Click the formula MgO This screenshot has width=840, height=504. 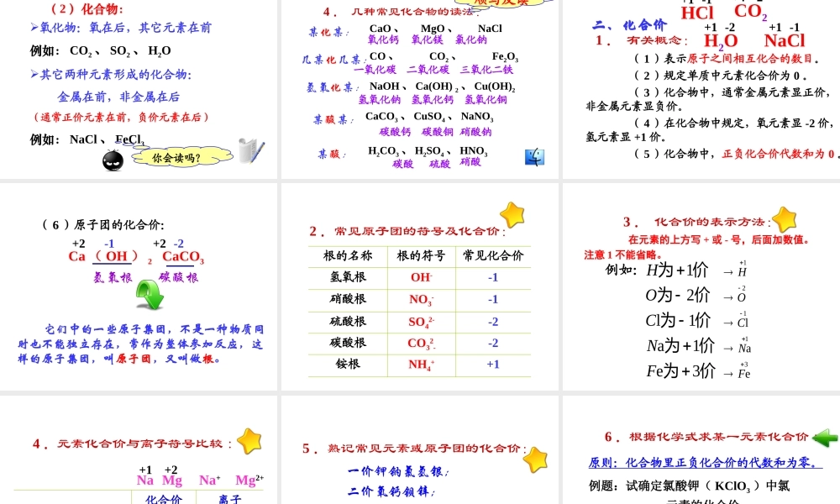click(433, 29)
